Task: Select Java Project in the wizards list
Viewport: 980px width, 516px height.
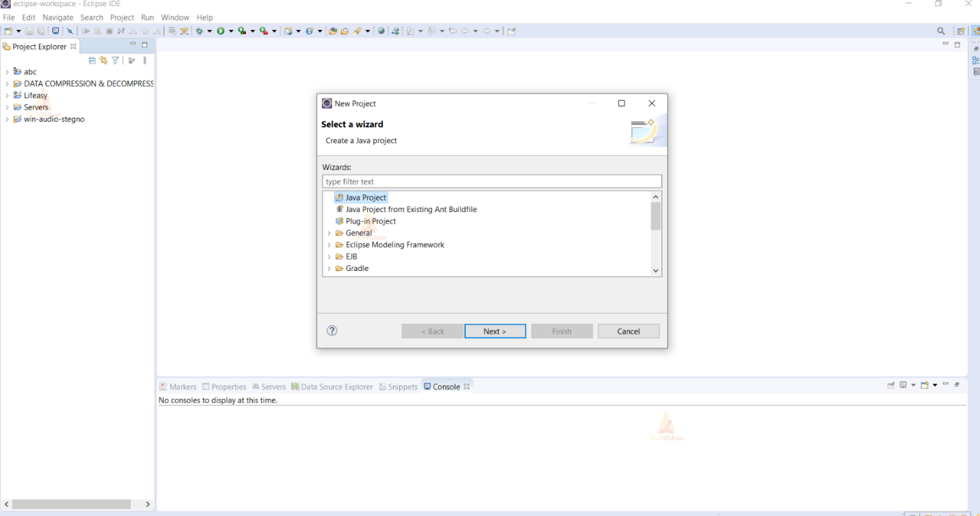Action: [361, 197]
